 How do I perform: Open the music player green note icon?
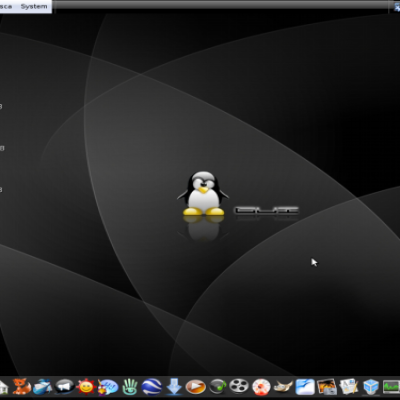pyautogui.click(x=217, y=387)
